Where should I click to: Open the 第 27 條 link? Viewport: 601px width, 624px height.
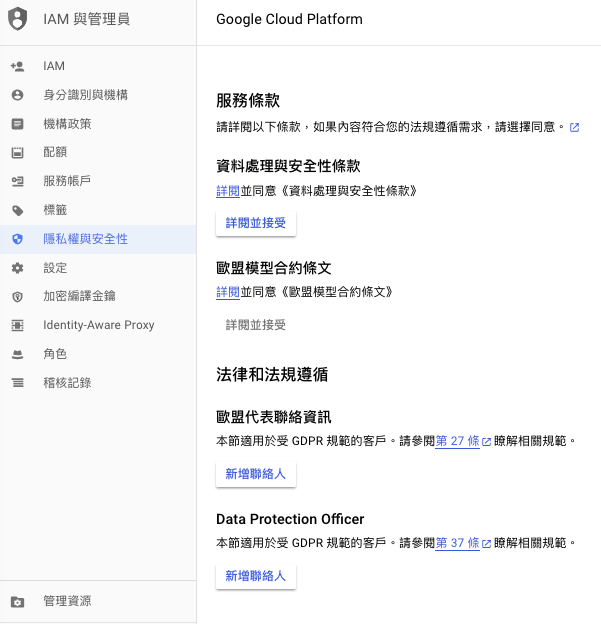[458, 441]
